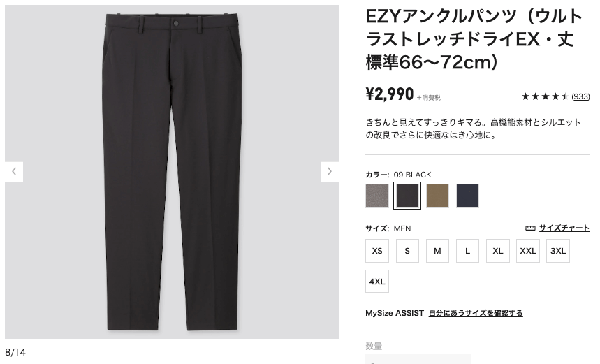This screenshot has height=364, width=600.
Task: Select size 3XL
Action: [x=558, y=251]
